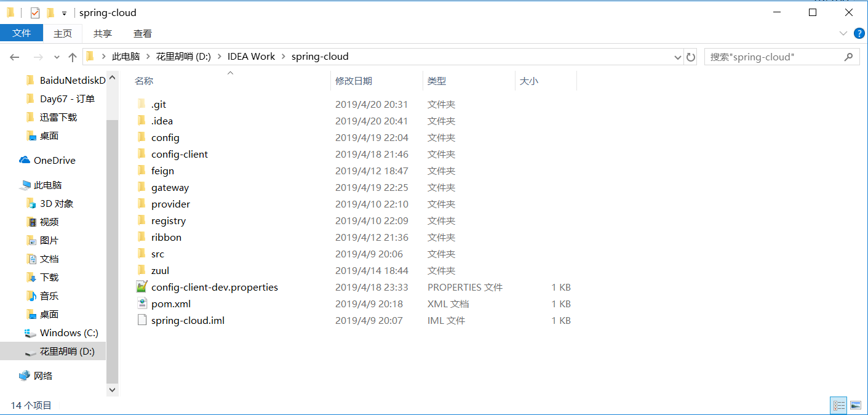Click the provider folder icon

click(141, 204)
